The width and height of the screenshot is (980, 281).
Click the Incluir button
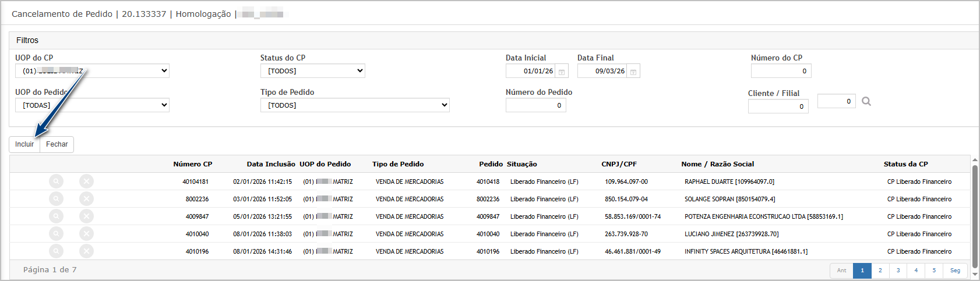point(24,144)
